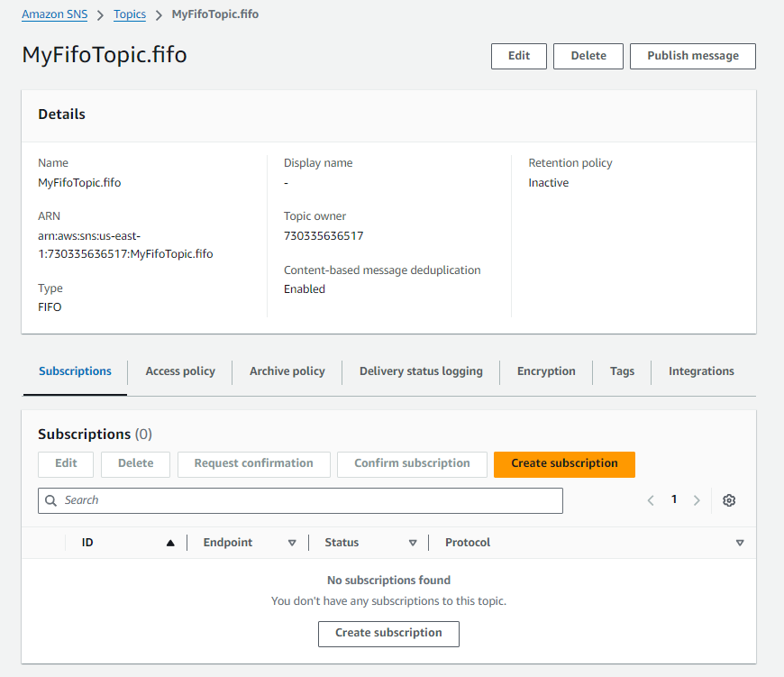This screenshot has height=677, width=784.
Task: Open the Tags tab
Action: click(622, 371)
